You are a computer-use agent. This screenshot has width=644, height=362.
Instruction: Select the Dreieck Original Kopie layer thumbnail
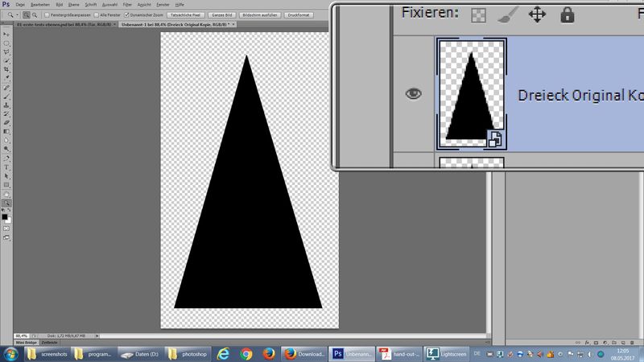(470, 93)
